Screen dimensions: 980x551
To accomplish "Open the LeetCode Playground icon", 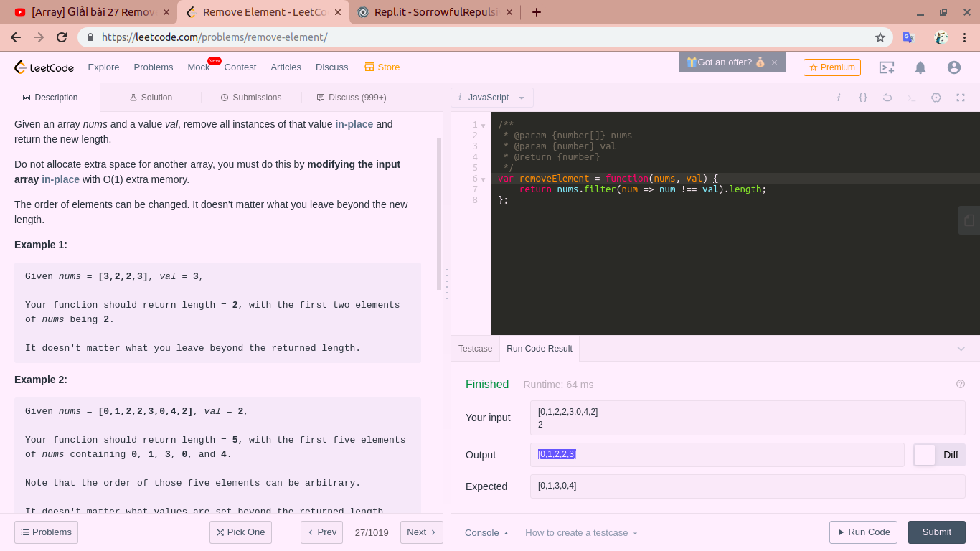I will [887, 67].
